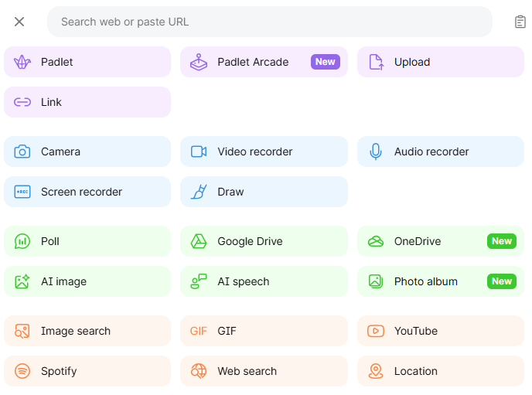This screenshot has height=395, width=532.
Task: Launch the Screen recorder REC icon
Action: coord(22,192)
